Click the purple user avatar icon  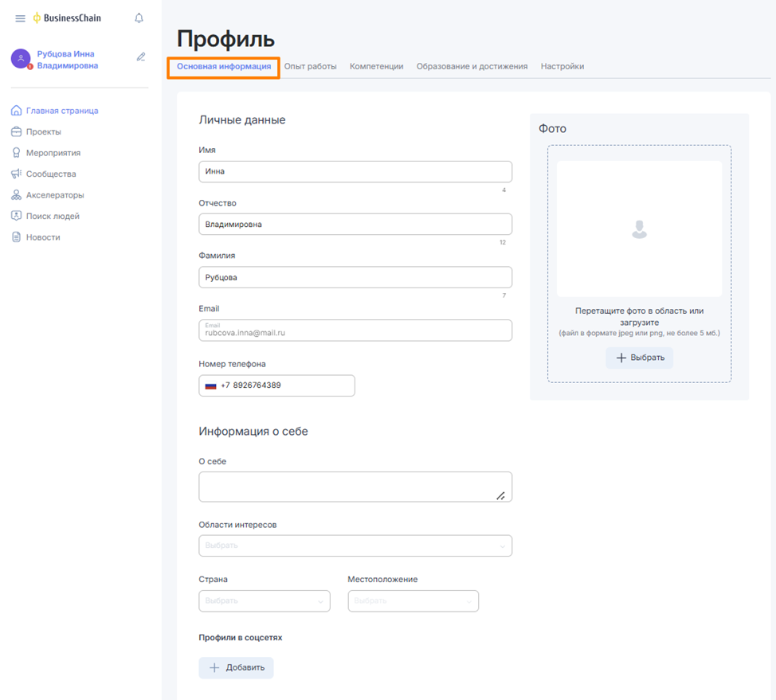click(x=21, y=58)
